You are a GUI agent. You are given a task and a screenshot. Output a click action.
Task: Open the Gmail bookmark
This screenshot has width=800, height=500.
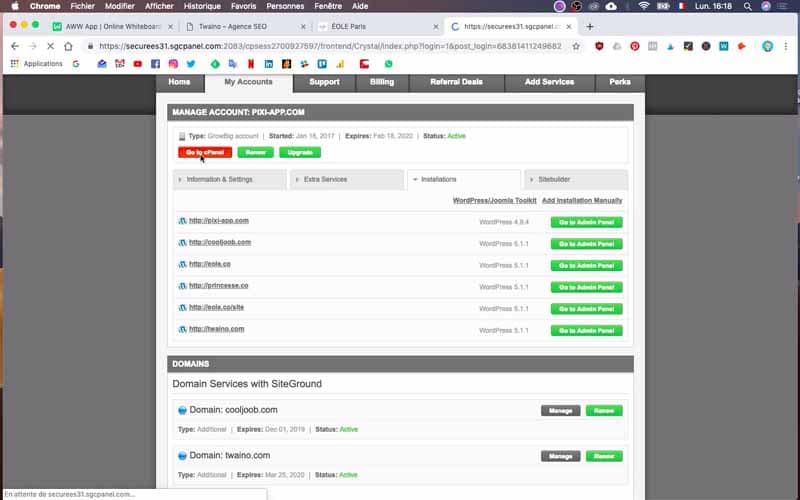pyautogui.click(x=120, y=64)
